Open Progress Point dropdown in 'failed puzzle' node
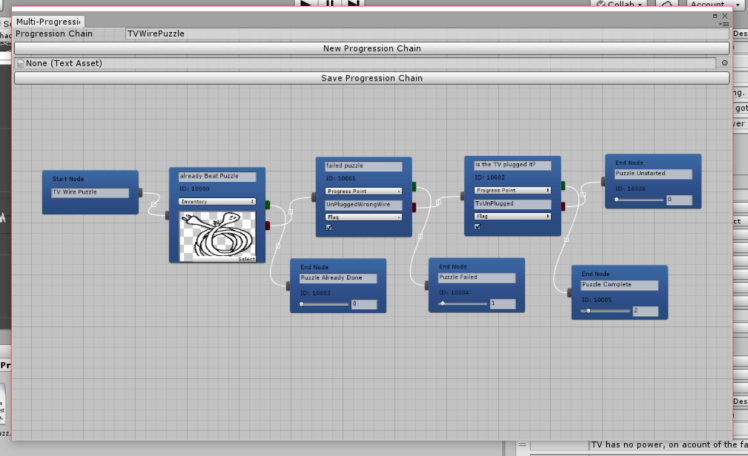 (364, 190)
